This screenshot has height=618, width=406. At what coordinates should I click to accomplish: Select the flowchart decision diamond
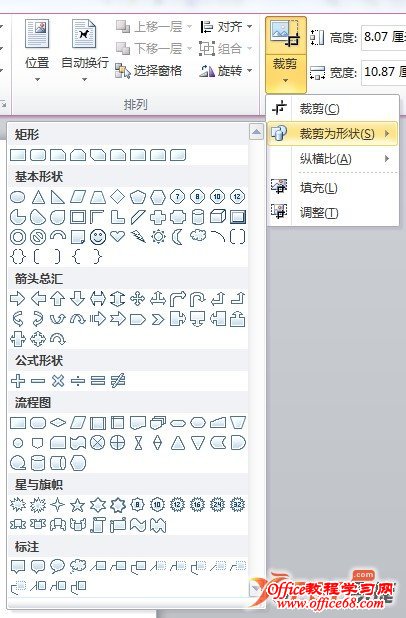(58, 423)
